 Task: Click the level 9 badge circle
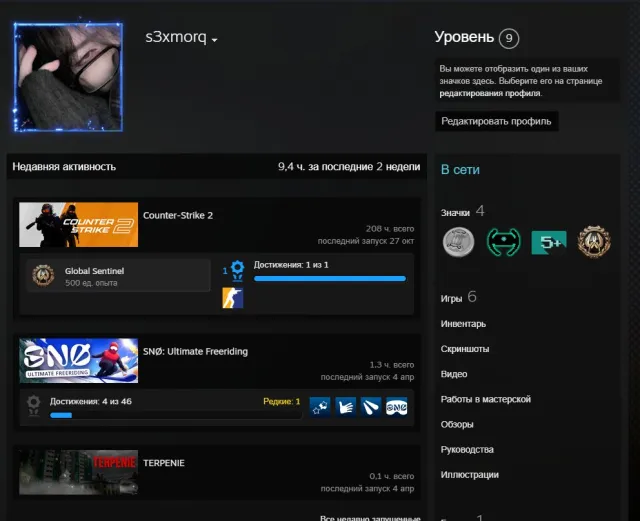(509, 38)
